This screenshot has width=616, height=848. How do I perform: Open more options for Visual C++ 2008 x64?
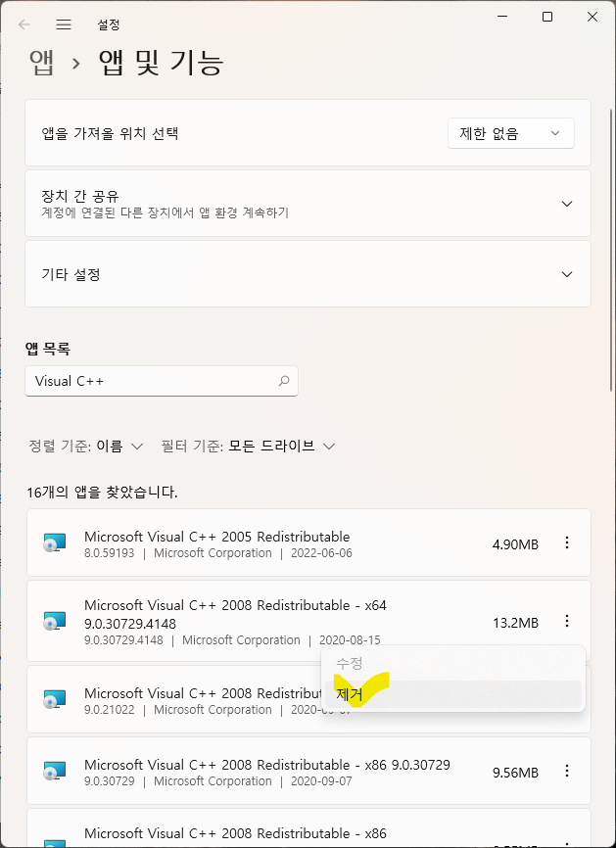coord(567,621)
